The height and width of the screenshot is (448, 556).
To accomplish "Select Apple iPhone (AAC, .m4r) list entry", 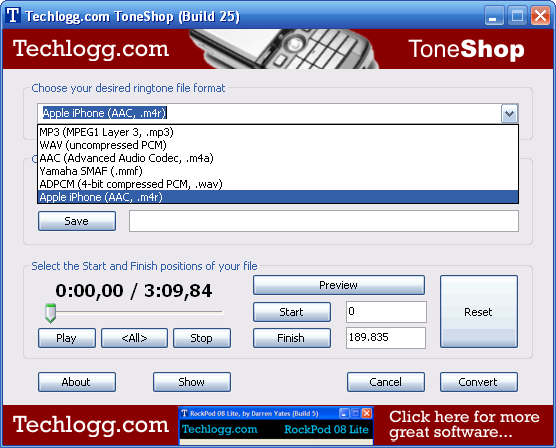I will coord(278,197).
